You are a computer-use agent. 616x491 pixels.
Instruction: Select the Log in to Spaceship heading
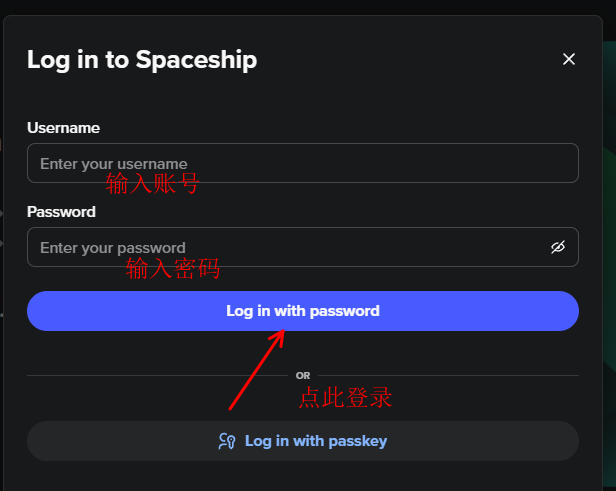point(142,60)
